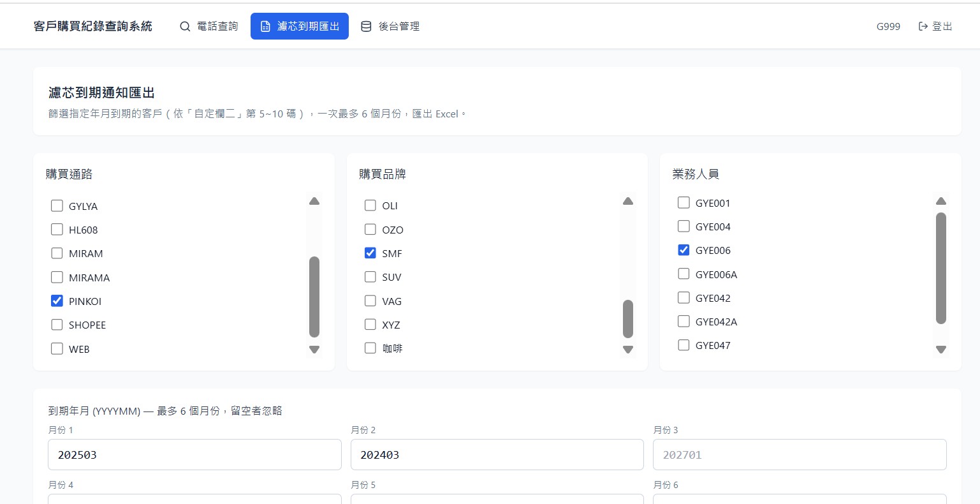This screenshot has height=504, width=980.
Task: Click the 購買通路 scrollbar thumb
Action: click(314, 297)
